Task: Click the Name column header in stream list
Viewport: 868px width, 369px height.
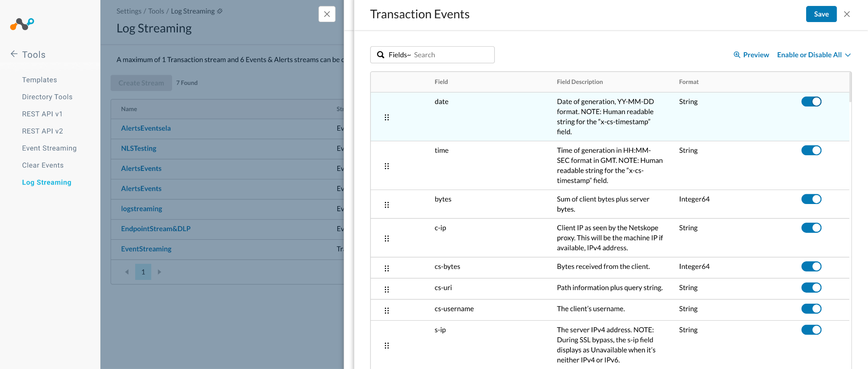Action: [129, 109]
